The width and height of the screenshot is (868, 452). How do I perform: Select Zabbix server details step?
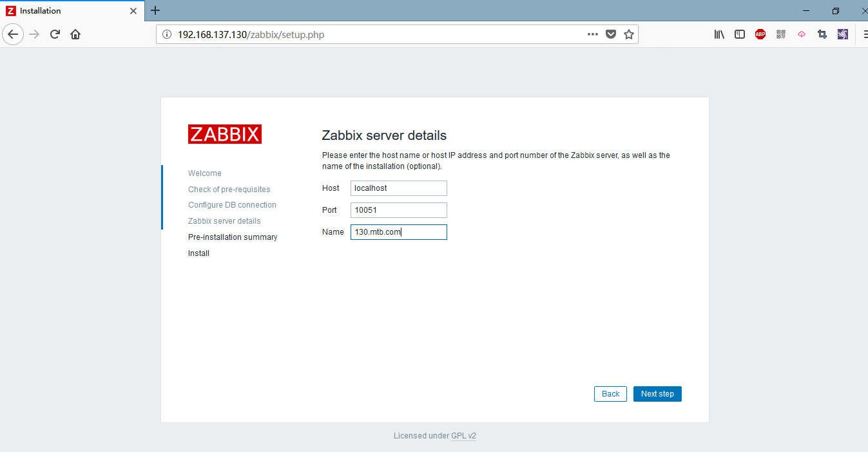click(x=224, y=221)
